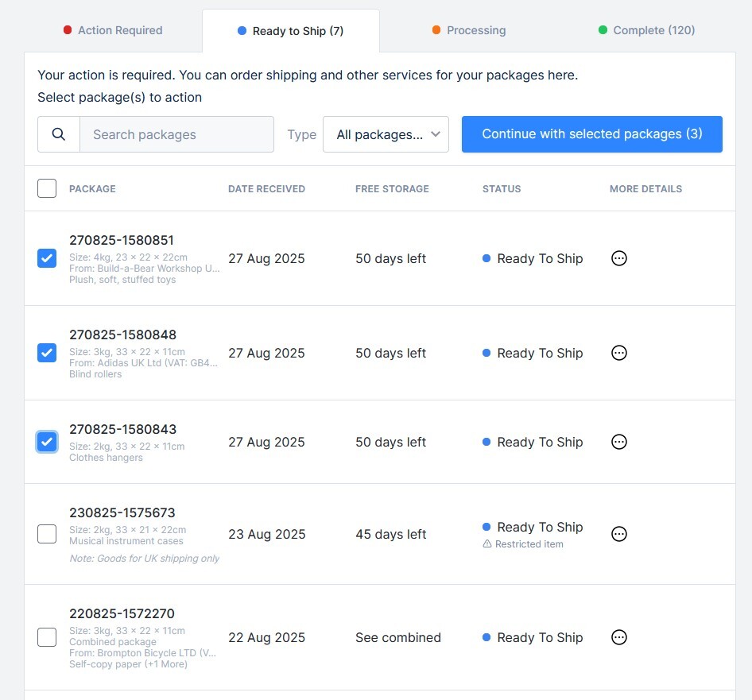752x700 pixels.
Task: Click the Restricted item warning icon
Action: pyautogui.click(x=487, y=544)
